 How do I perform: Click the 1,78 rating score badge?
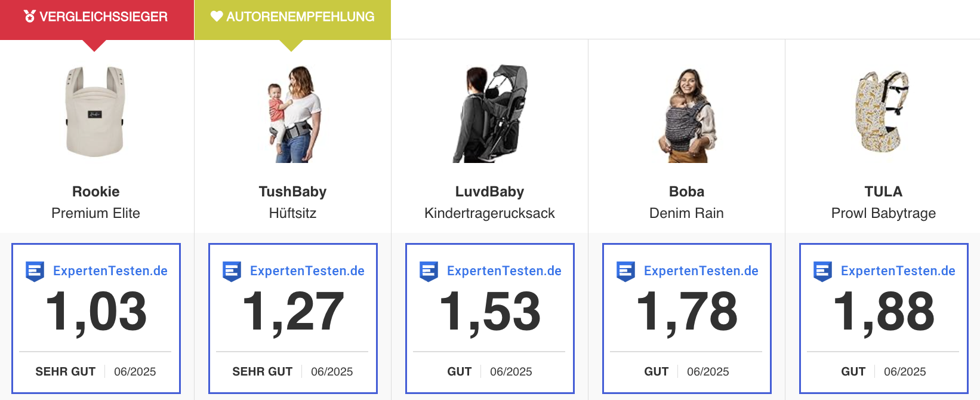(687, 318)
